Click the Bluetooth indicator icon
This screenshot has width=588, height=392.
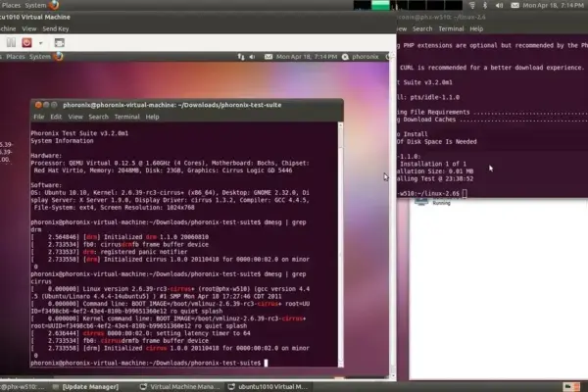coord(485,5)
